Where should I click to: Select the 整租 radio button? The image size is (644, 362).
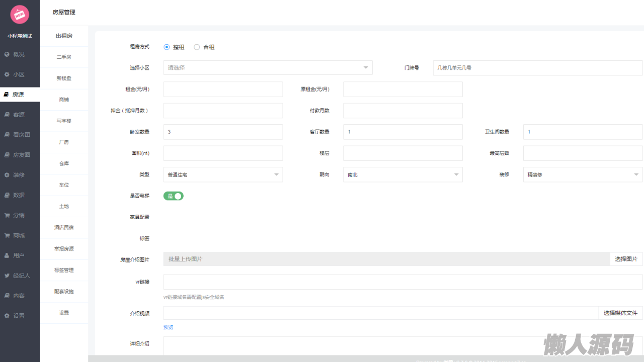[x=167, y=47]
